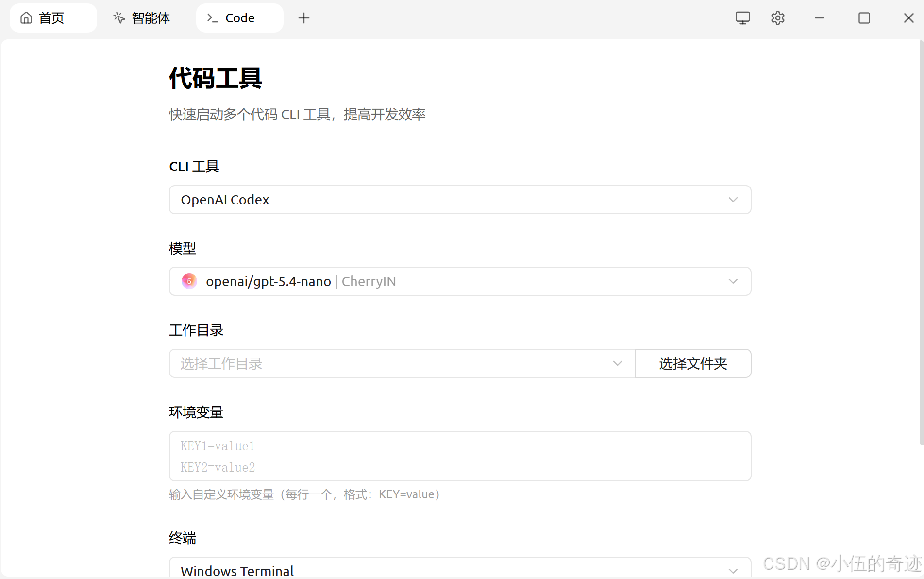Add a new tab with the plus icon
Screen dimensions: 924x579
click(304, 18)
